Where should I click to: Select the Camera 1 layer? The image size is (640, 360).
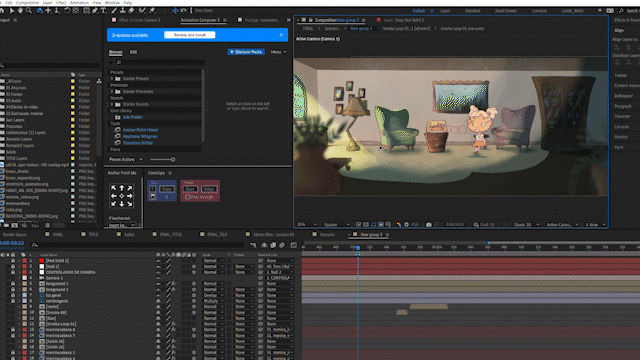[54, 278]
